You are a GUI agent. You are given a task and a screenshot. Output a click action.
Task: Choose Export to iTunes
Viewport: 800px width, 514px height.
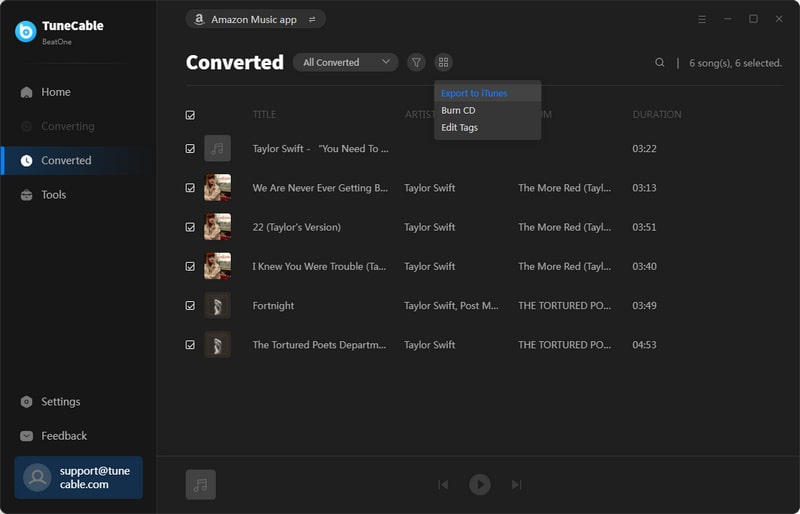[487, 93]
